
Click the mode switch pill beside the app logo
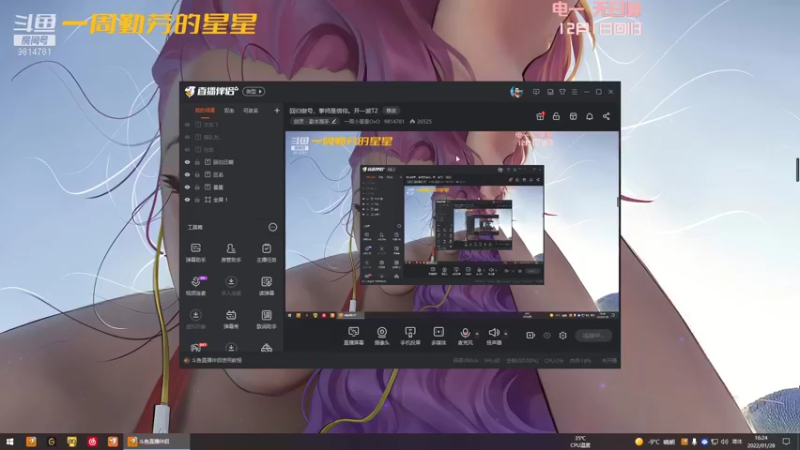(x=254, y=91)
